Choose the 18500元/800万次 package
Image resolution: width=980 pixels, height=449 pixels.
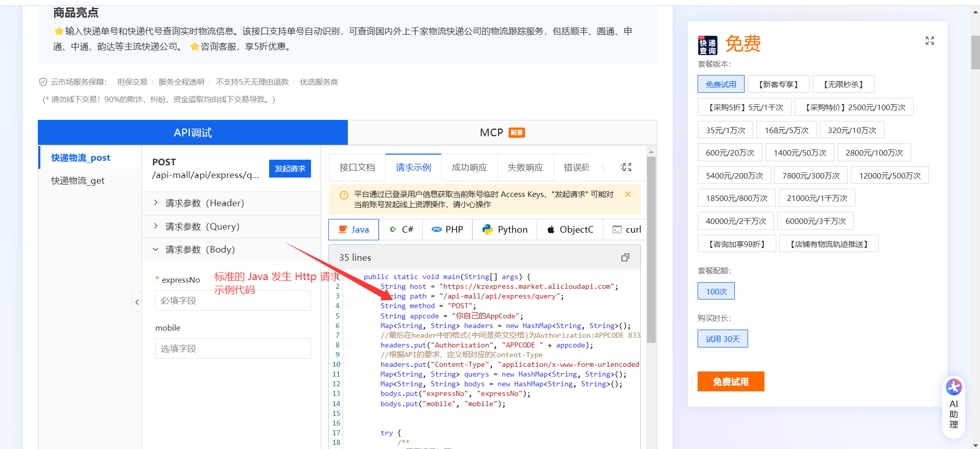click(736, 198)
